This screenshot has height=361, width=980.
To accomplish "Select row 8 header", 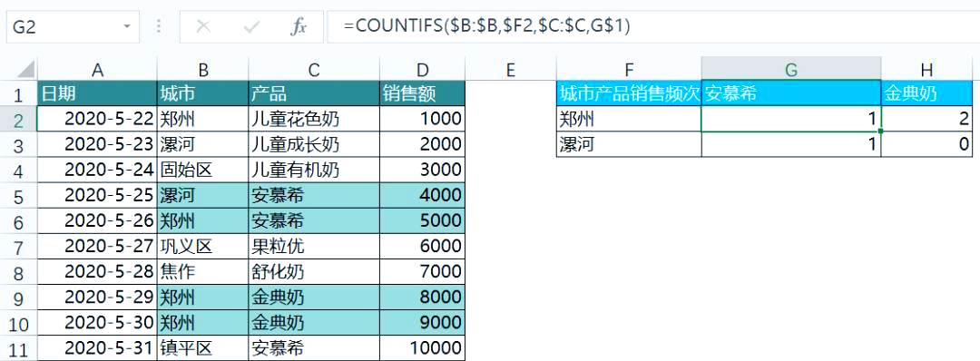I will [x=18, y=272].
